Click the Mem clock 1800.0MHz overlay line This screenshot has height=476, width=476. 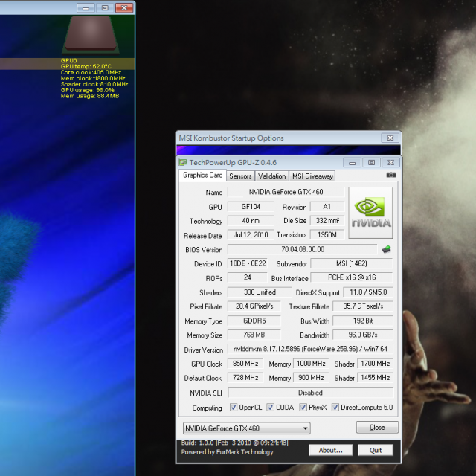click(93, 78)
